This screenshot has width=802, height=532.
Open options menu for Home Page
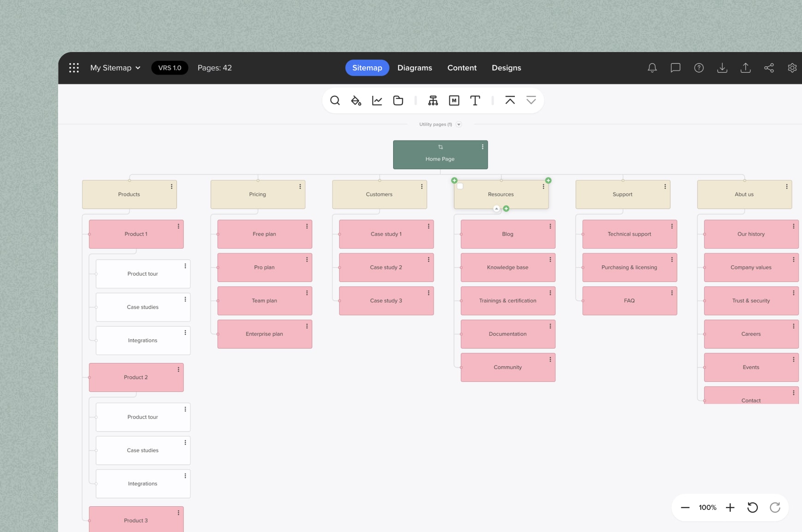[x=483, y=147]
